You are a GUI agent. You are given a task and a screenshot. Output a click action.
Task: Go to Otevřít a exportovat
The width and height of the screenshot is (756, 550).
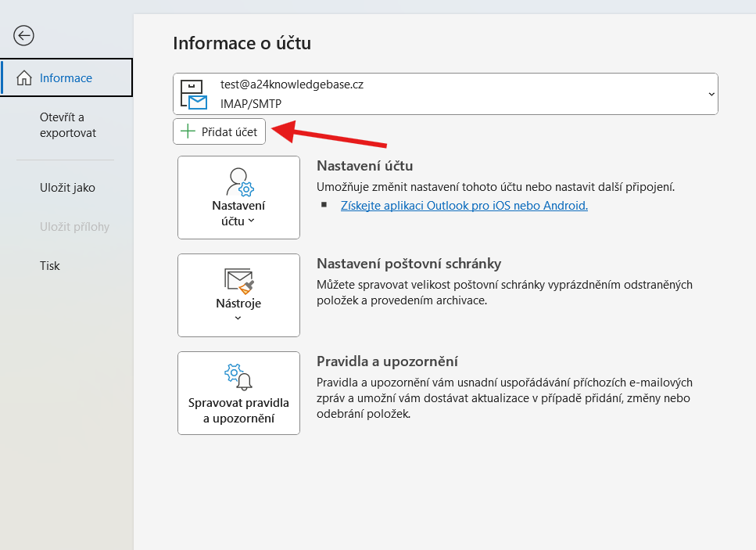(x=68, y=125)
